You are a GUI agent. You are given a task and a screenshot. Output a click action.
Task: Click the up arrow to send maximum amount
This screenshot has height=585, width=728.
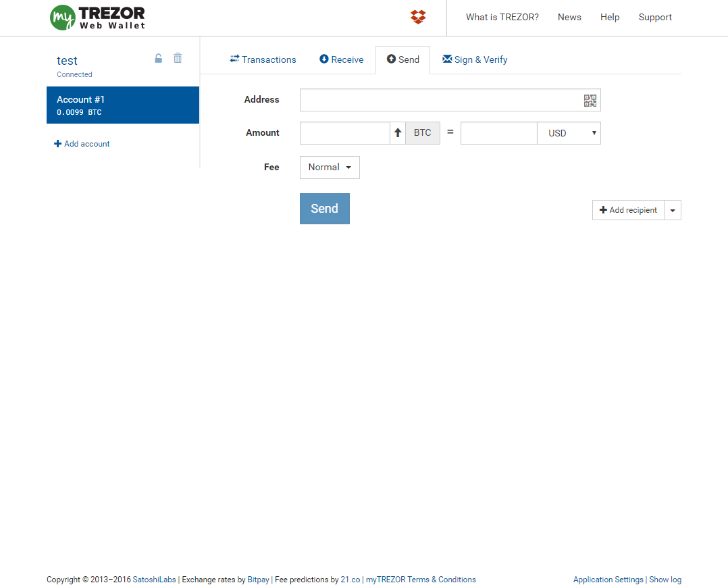pos(398,133)
